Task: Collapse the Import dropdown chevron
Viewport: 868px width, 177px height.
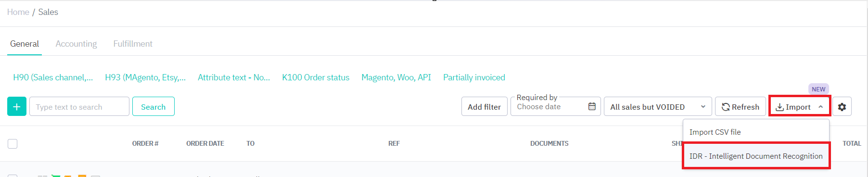Action: click(820, 107)
